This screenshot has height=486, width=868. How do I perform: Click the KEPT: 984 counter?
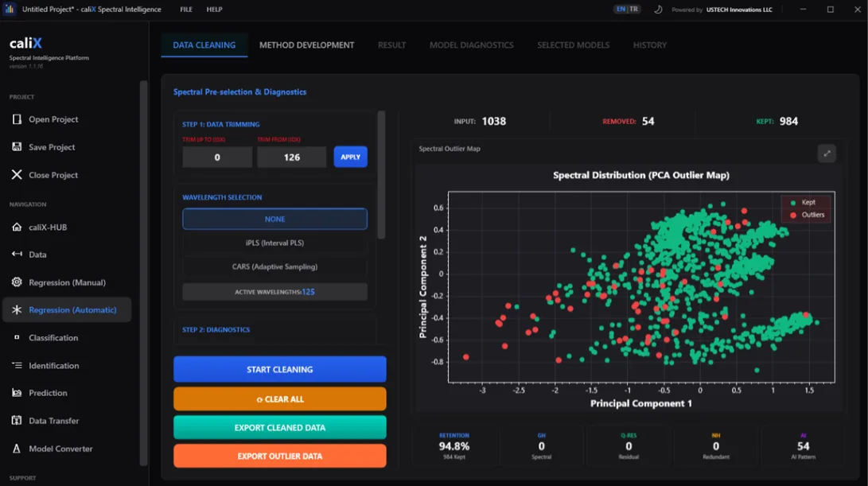pos(777,121)
